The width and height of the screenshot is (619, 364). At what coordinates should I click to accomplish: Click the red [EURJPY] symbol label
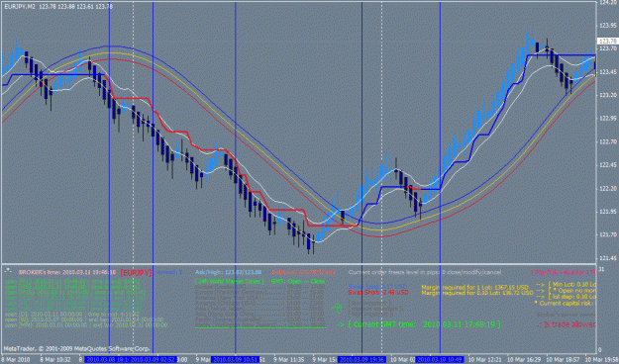pyautogui.click(x=137, y=273)
